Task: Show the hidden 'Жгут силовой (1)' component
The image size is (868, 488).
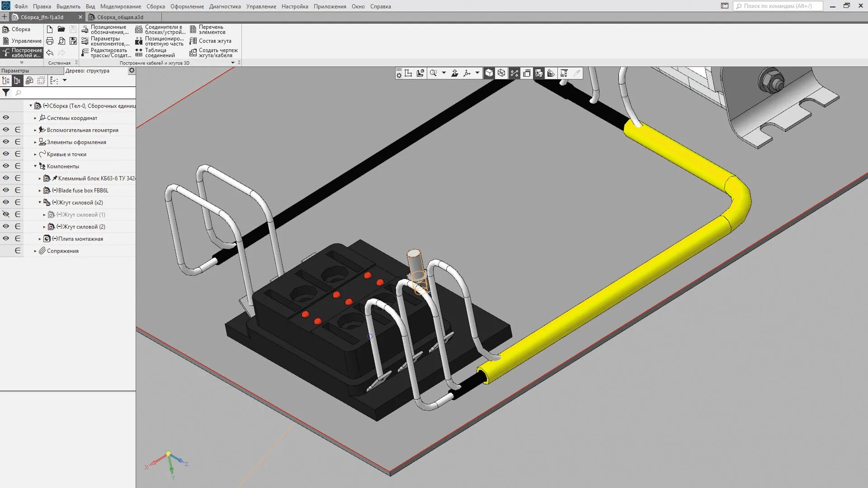Action: [6, 214]
